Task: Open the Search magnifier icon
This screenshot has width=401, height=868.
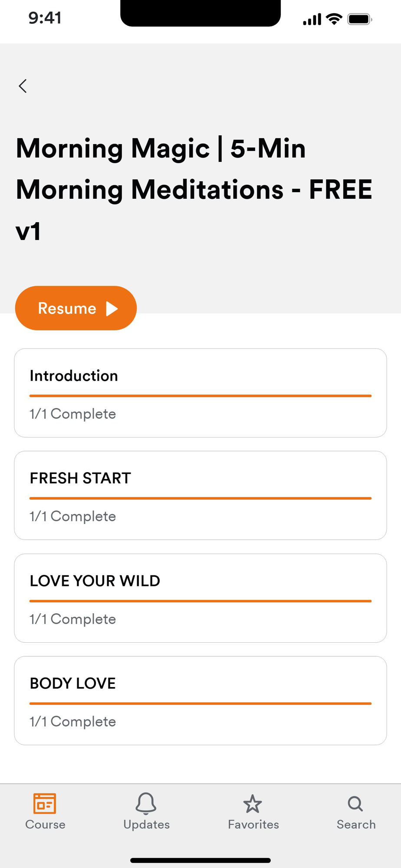Action: tap(355, 804)
